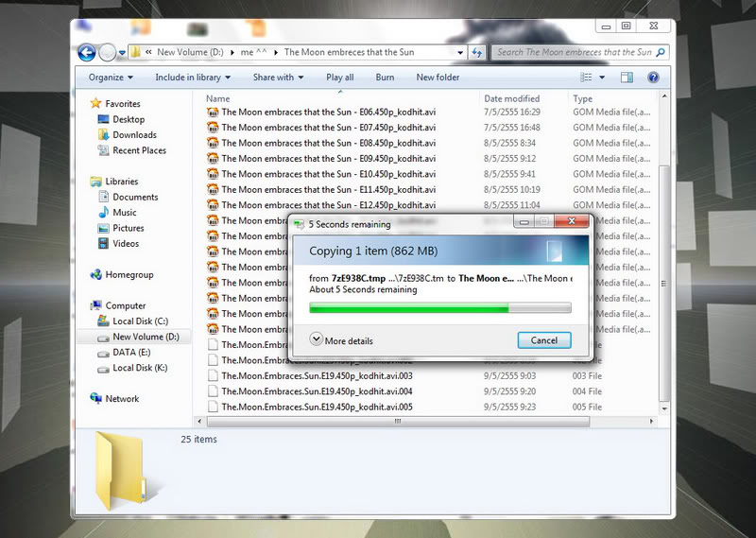Toggle the preview pane button
The width and height of the screenshot is (756, 538).
tap(627, 78)
